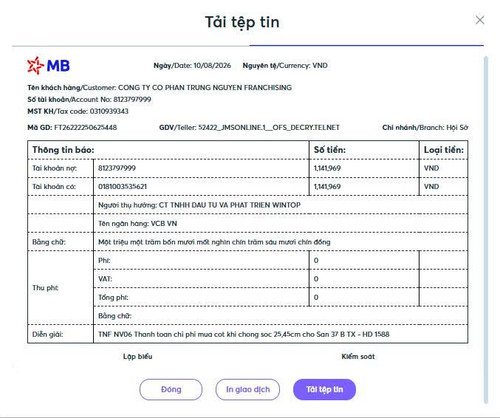
Task: Click beneficiary CT TNHH DAU TU VA PHAT TRIEN WINTOP
Action: (230, 205)
